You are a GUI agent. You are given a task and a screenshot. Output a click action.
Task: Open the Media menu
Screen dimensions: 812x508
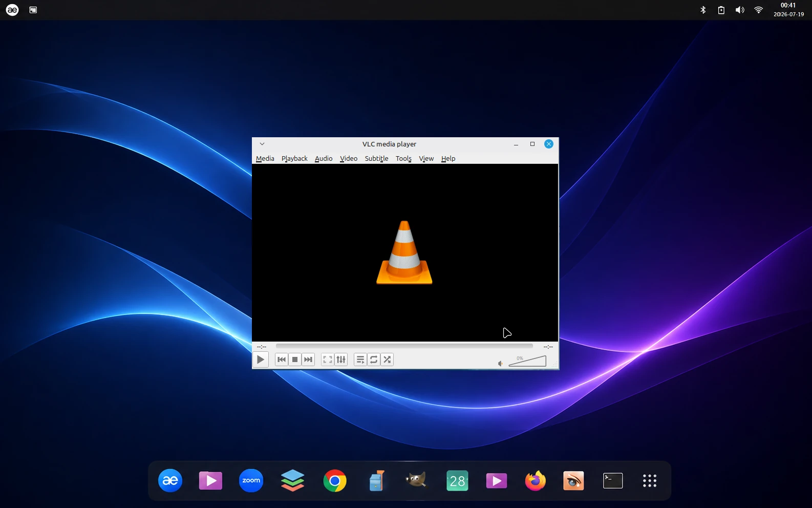tap(265, 158)
